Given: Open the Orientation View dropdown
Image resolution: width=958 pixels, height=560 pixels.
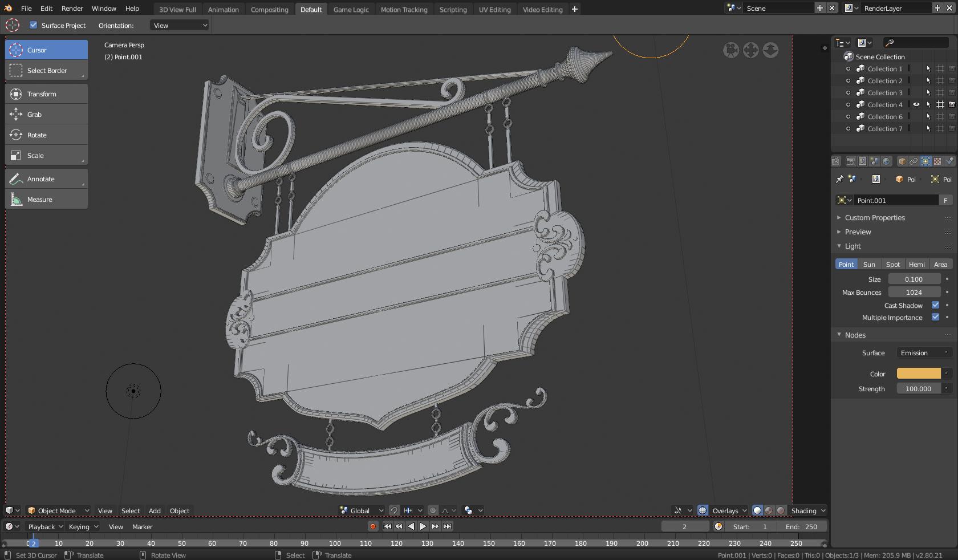Looking at the screenshot, I should click(180, 25).
